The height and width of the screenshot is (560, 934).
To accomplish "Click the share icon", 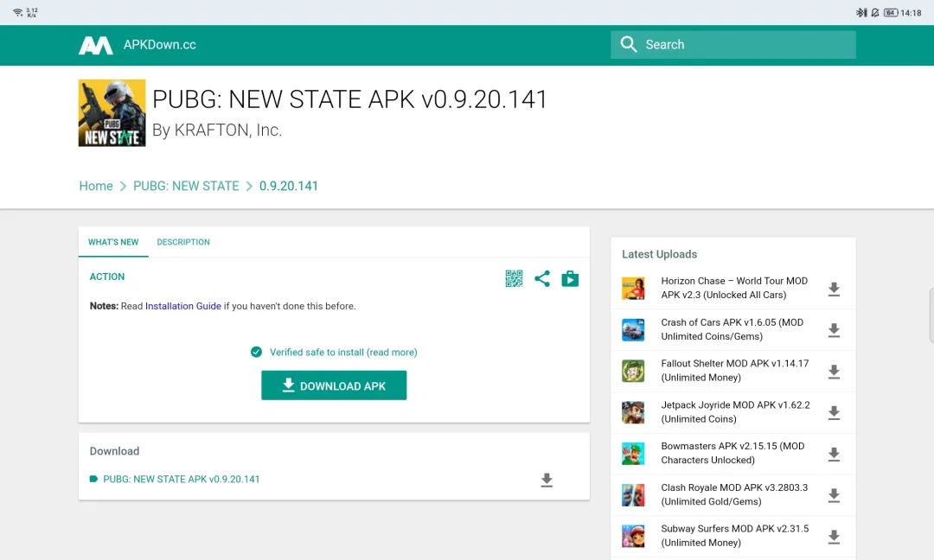I will (x=542, y=278).
